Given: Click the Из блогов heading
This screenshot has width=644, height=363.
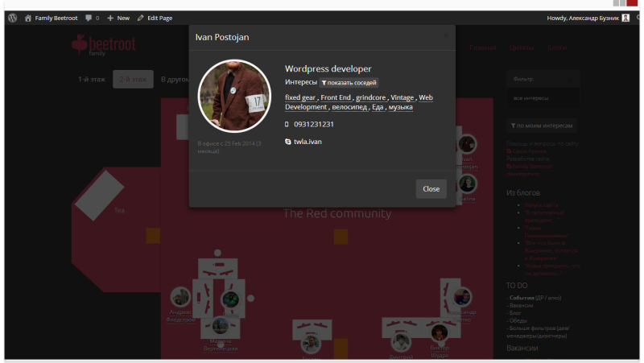Looking at the screenshot, I should (522, 192).
